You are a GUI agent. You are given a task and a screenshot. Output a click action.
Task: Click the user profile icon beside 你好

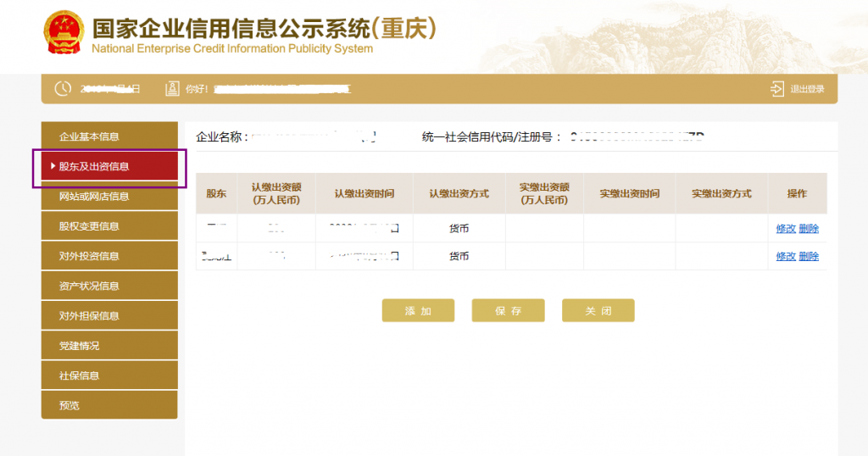coord(172,88)
